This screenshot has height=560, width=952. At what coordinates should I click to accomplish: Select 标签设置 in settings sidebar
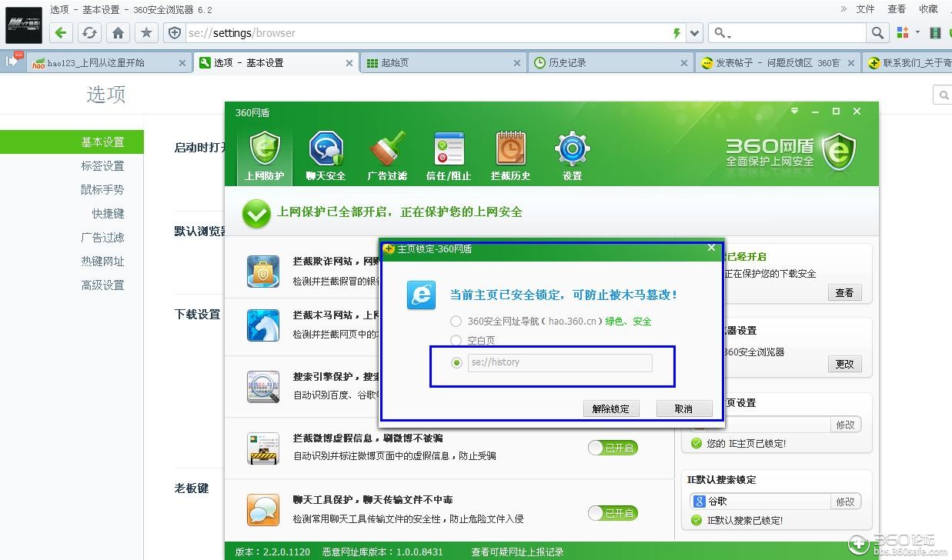tap(102, 166)
